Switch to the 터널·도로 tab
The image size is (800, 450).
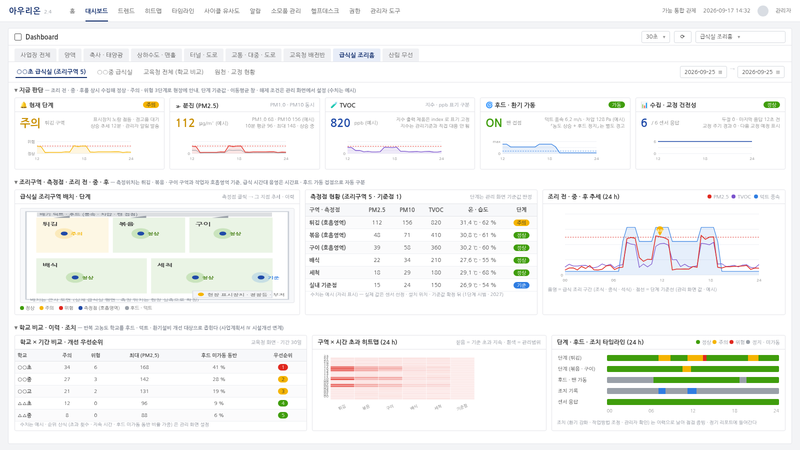pos(204,55)
